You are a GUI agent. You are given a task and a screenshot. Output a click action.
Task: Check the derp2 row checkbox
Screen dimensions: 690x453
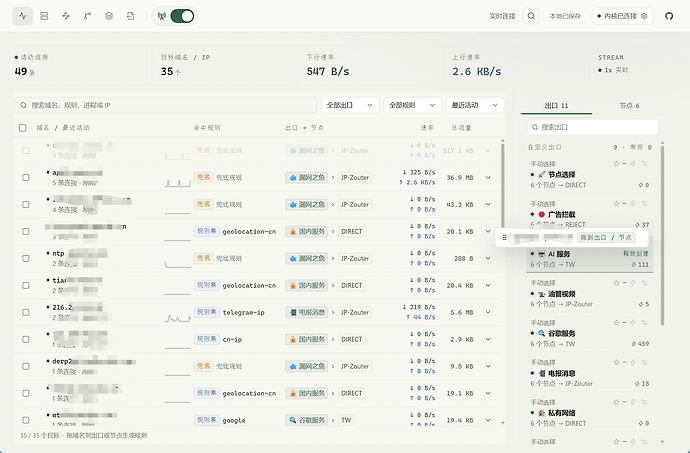[x=26, y=366]
